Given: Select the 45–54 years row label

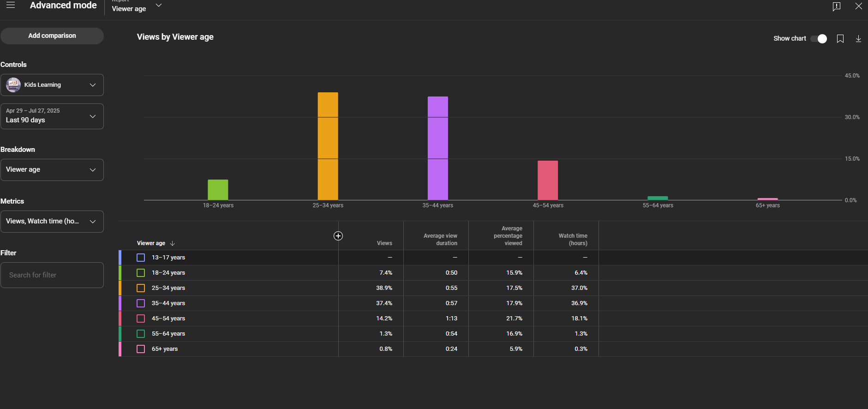Looking at the screenshot, I should point(168,319).
